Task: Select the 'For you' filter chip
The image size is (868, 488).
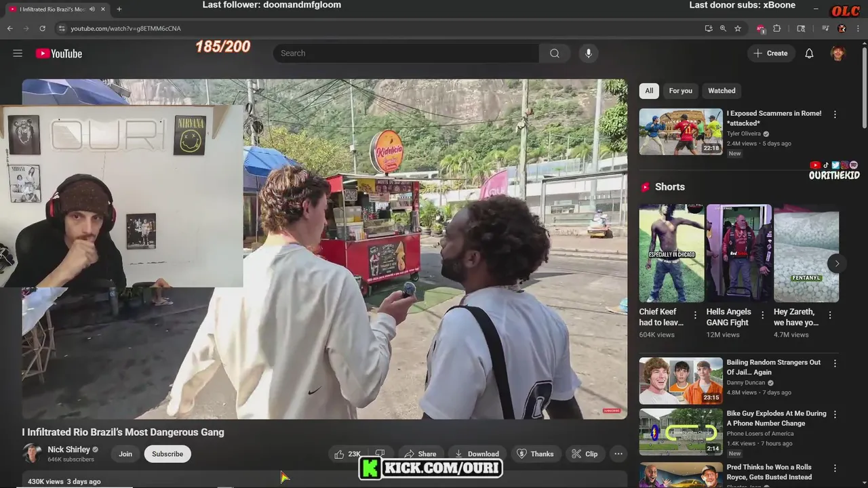Action: [x=681, y=91]
